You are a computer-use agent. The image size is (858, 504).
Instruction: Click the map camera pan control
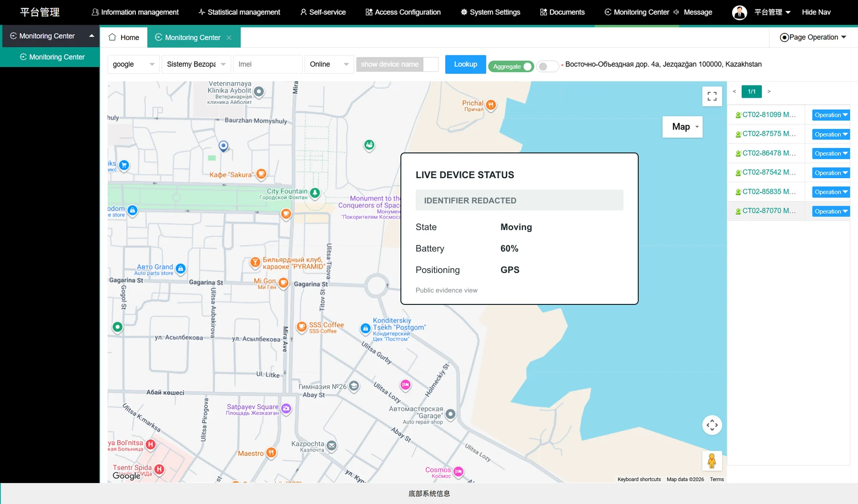712,425
